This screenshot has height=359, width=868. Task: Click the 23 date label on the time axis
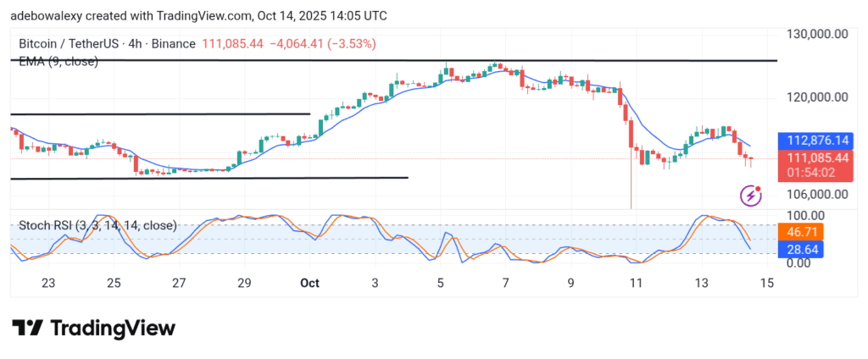48,283
